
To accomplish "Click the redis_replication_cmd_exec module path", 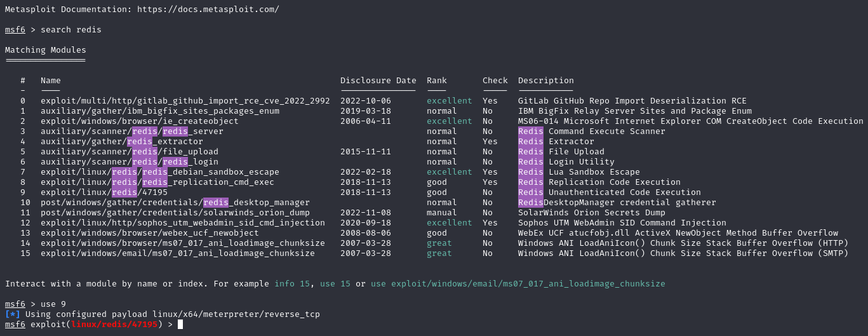I will coord(157,182).
